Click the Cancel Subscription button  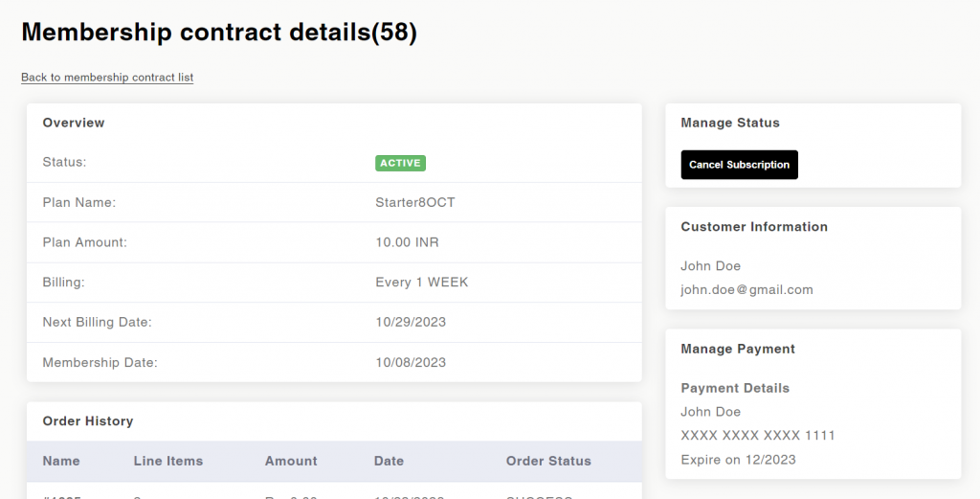(740, 165)
